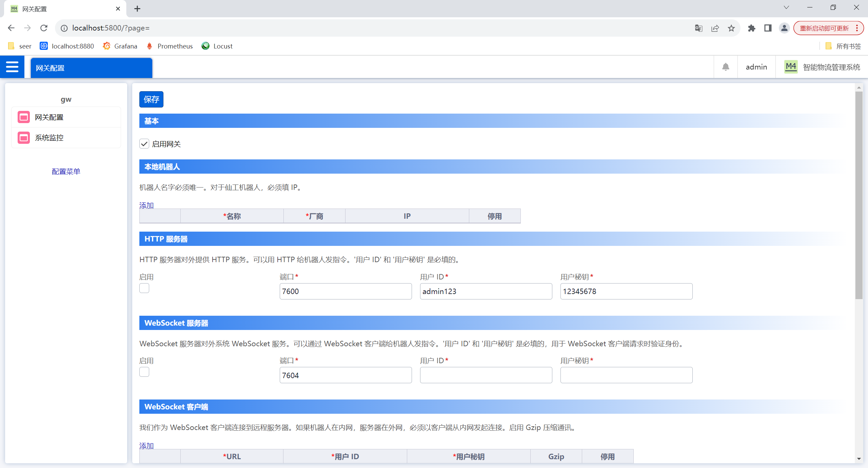The image size is (868, 468).
Task: Open the extensions puzzle icon
Action: coord(752,28)
